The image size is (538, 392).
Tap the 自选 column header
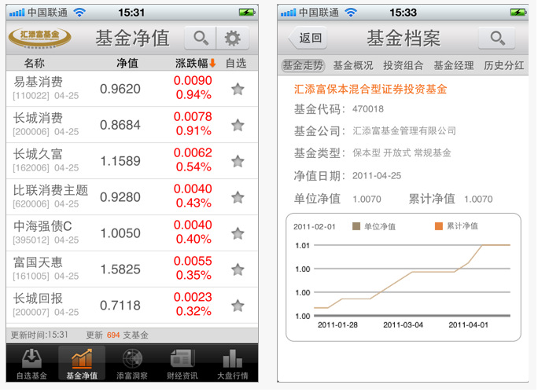click(236, 63)
